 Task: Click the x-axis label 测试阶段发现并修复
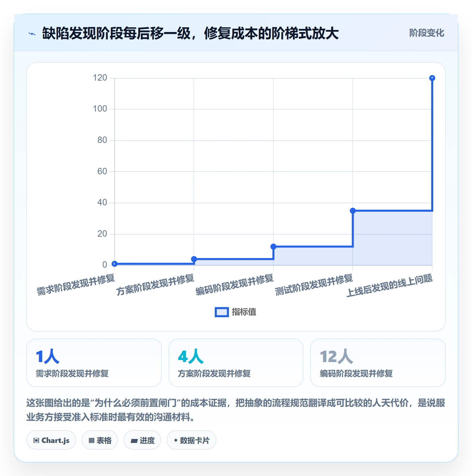coord(314,285)
